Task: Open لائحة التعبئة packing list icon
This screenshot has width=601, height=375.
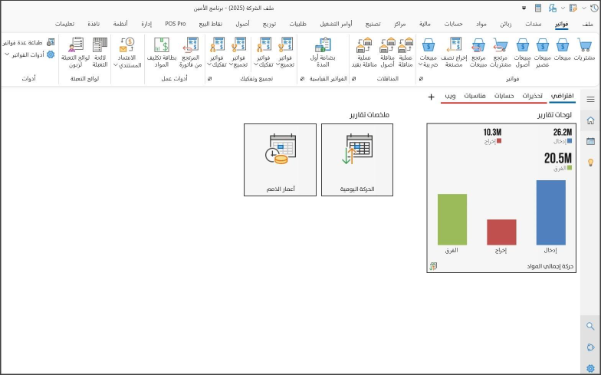Action: click(100, 53)
